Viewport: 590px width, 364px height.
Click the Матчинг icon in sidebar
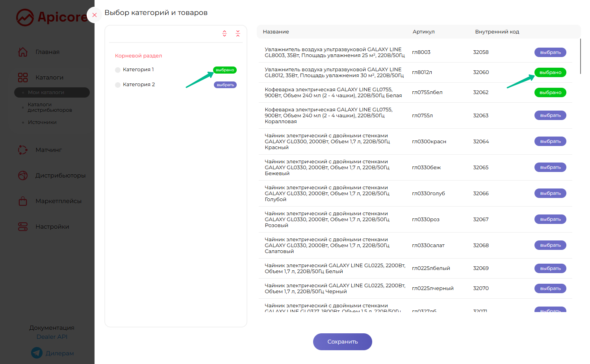[x=23, y=150]
